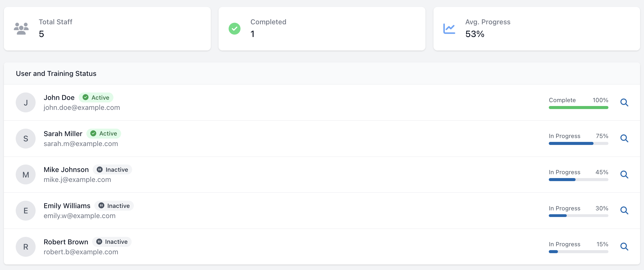Open Sarah Miller's details via search icon
Screen dimensions: 644x270
(x=624, y=138)
